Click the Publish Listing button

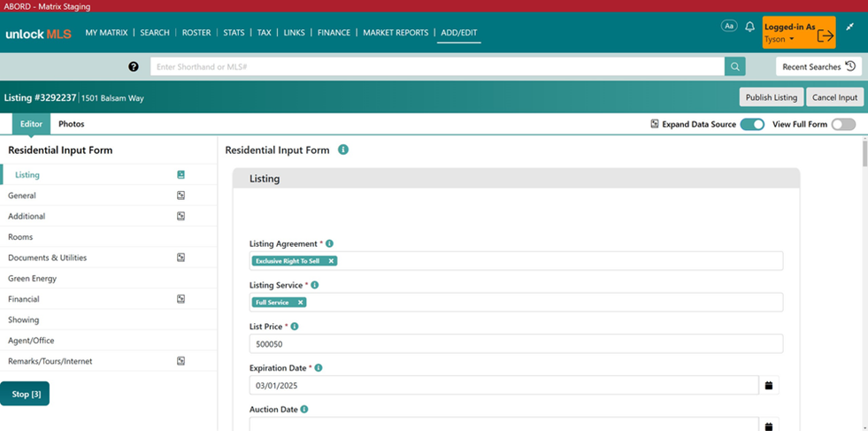(772, 97)
